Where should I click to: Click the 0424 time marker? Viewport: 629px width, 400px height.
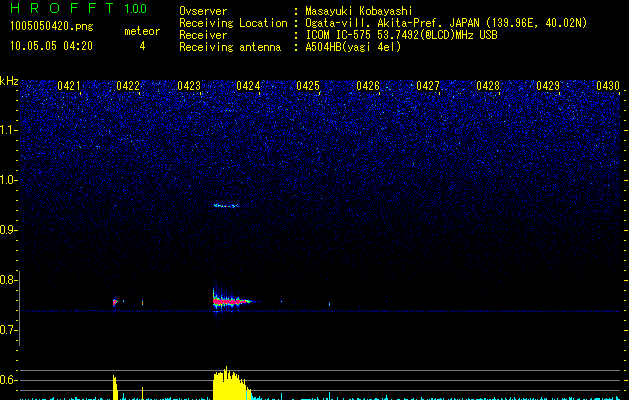point(248,86)
